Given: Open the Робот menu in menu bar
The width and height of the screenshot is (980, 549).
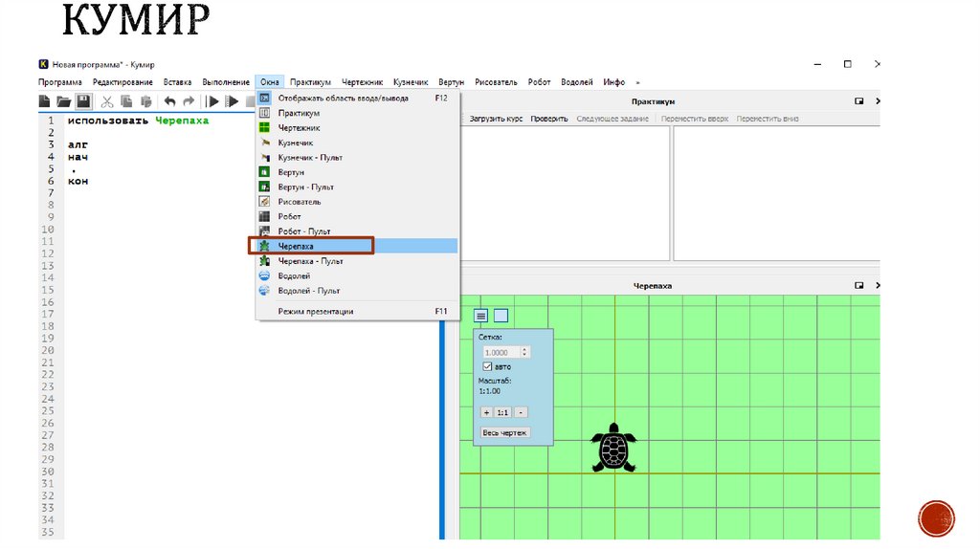Looking at the screenshot, I should [539, 82].
